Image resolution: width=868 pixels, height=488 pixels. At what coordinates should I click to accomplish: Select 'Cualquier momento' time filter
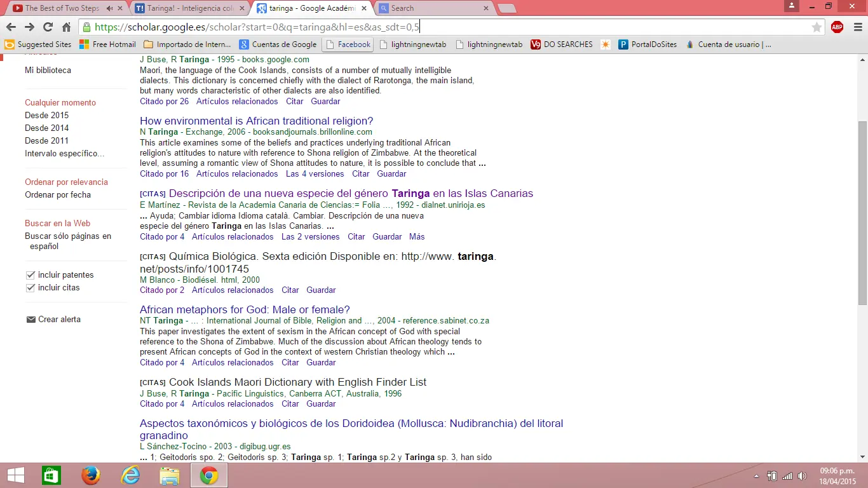60,102
